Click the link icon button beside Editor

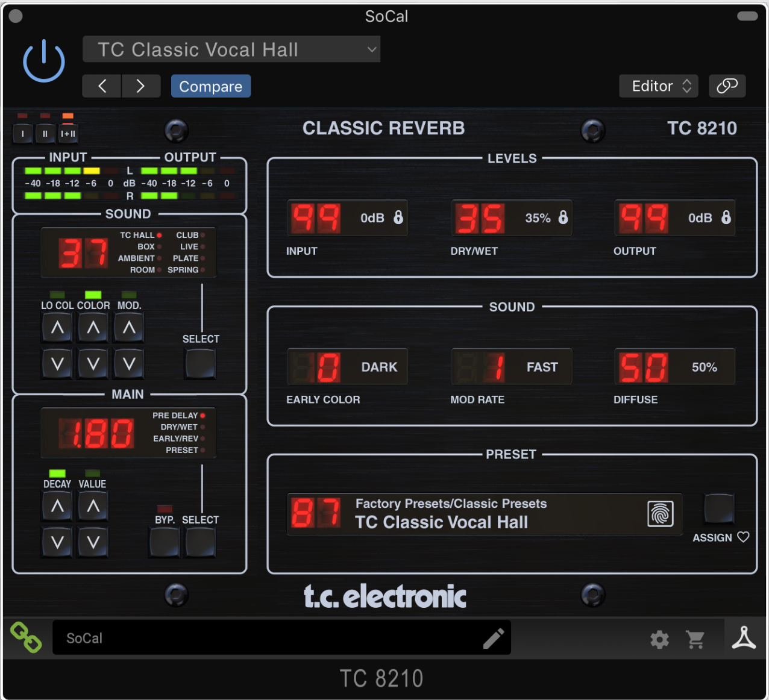pos(727,86)
